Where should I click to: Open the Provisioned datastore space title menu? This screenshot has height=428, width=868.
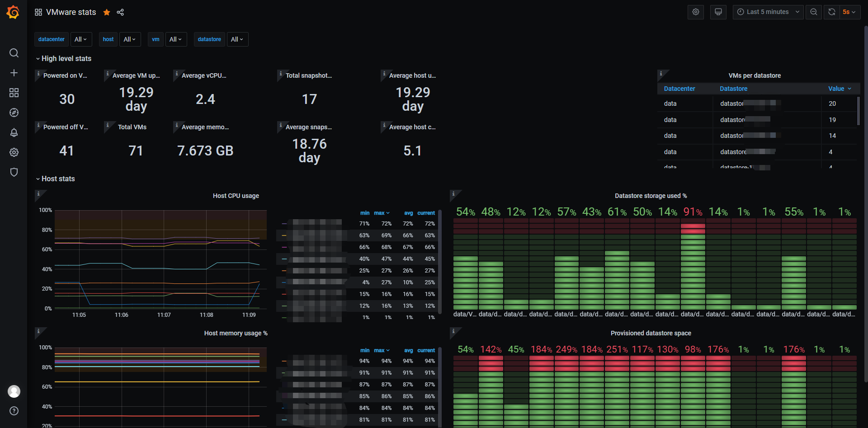(x=651, y=333)
